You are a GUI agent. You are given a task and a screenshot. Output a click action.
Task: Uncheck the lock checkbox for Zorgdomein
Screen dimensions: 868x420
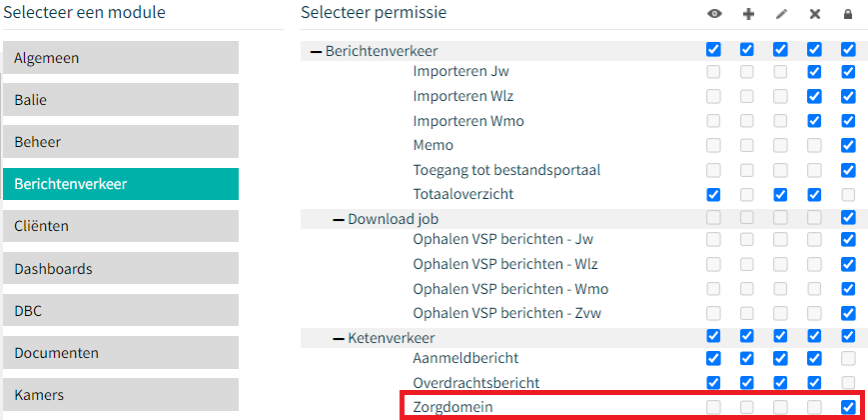tap(847, 407)
